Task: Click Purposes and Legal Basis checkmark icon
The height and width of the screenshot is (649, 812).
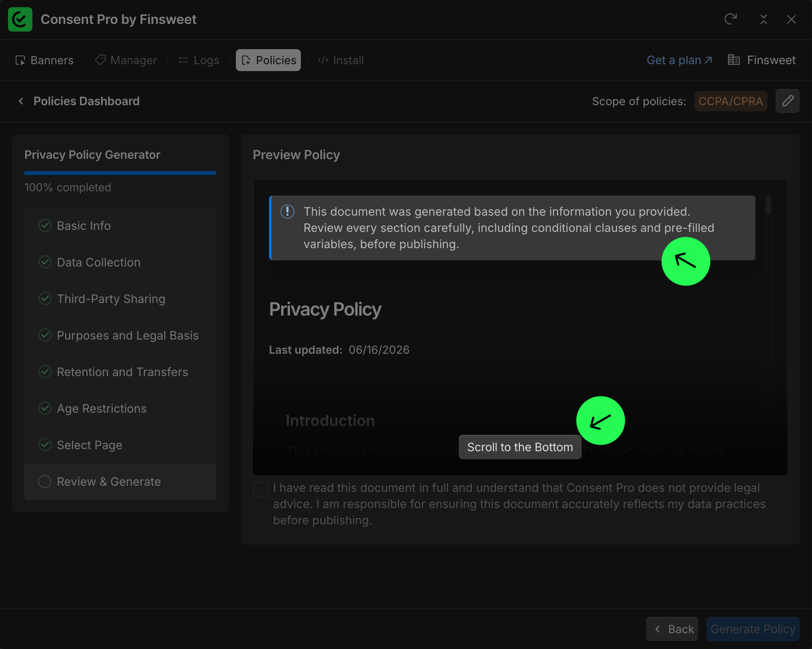Action: pyautogui.click(x=45, y=335)
